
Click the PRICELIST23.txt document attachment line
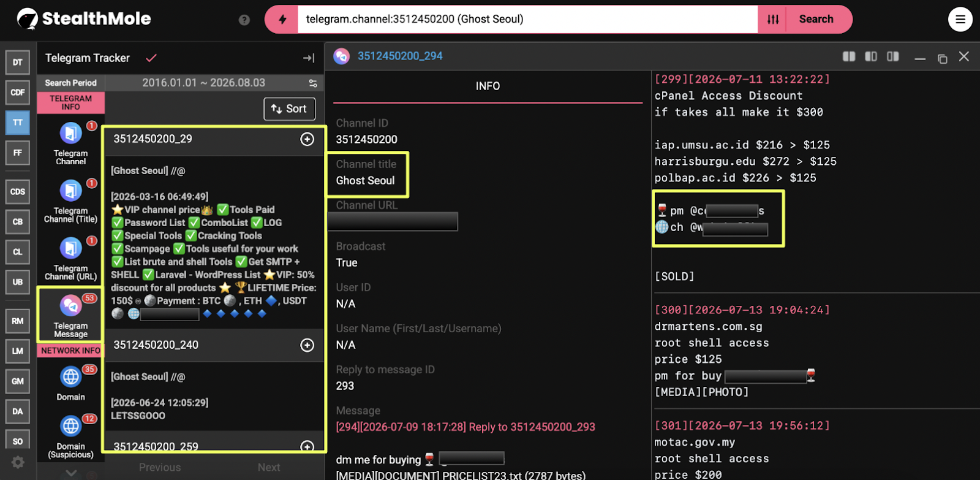click(x=461, y=475)
